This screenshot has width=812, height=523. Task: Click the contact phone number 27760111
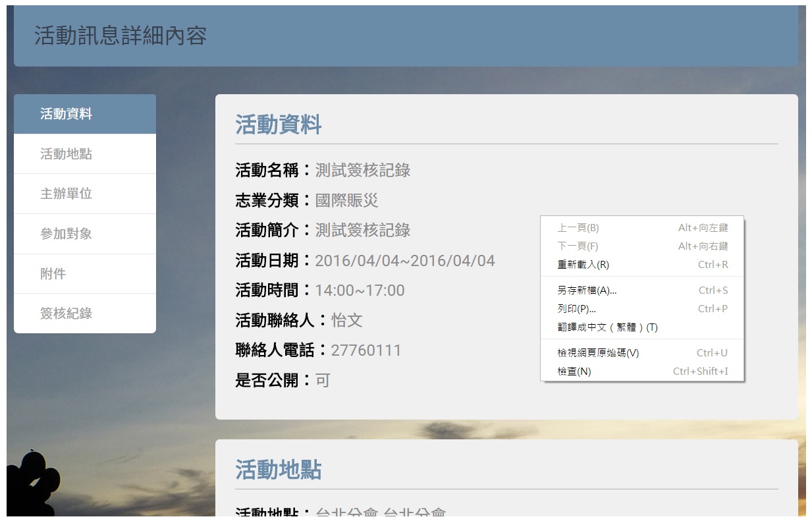pos(366,350)
